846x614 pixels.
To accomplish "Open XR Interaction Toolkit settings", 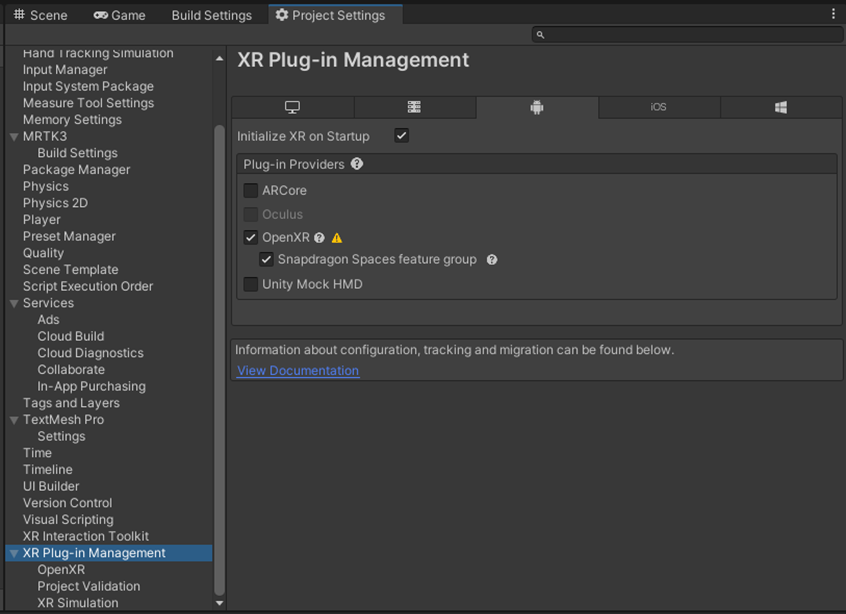I will (x=85, y=537).
